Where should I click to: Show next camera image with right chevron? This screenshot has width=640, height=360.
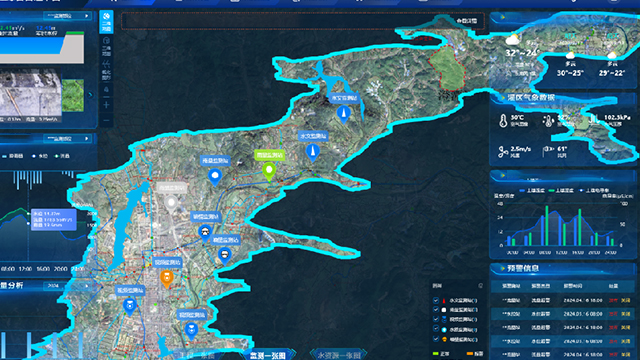click(x=90, y=95)
